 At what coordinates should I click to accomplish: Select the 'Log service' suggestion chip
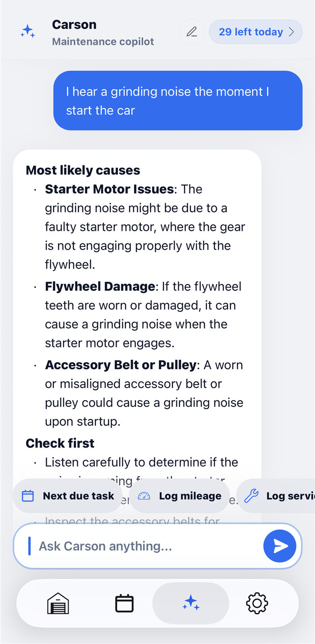275,496
